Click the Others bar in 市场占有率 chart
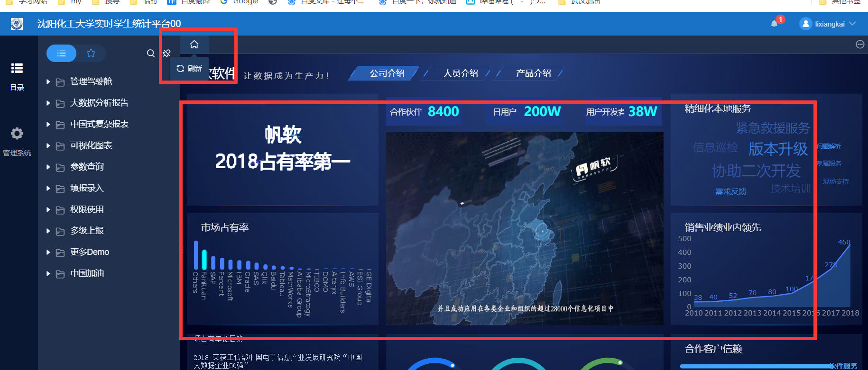Viewport: 868px width, 370px height. point(196,255)
